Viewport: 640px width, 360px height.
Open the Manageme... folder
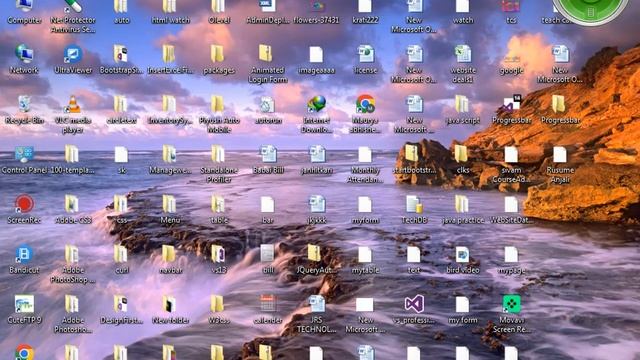(x=169, y=154)
